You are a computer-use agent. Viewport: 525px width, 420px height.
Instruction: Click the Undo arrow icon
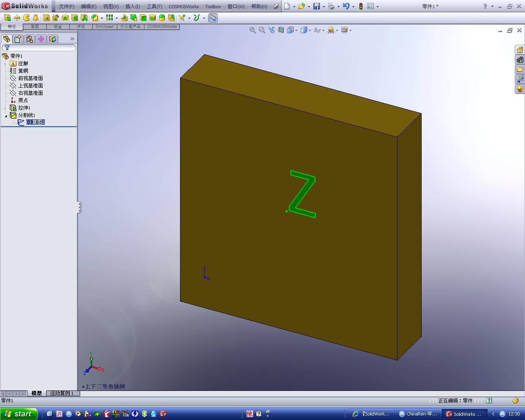point(346,6)
